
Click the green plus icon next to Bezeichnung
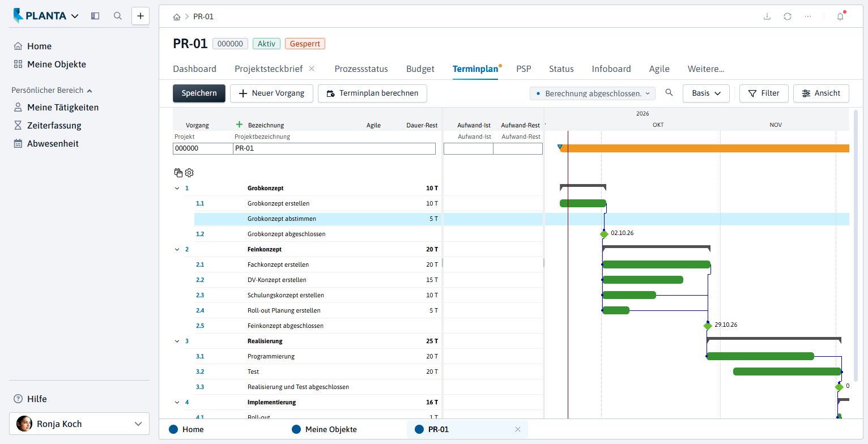click(x=239, y=125)
